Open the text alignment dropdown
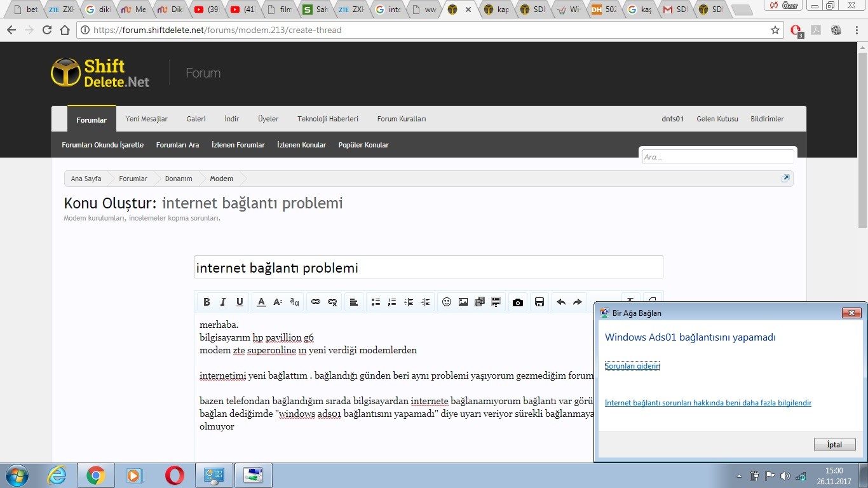868x488 pixels. (354, 302)
